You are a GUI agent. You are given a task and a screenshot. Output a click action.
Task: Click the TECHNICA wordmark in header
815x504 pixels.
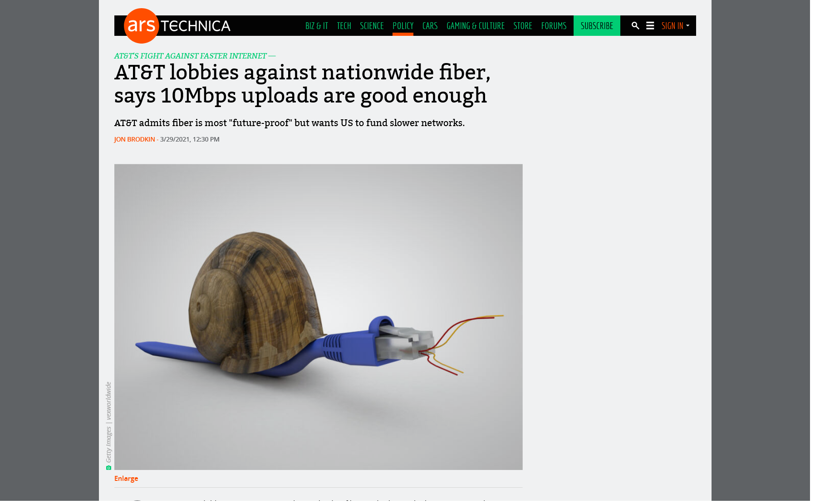tap(196, 26)
